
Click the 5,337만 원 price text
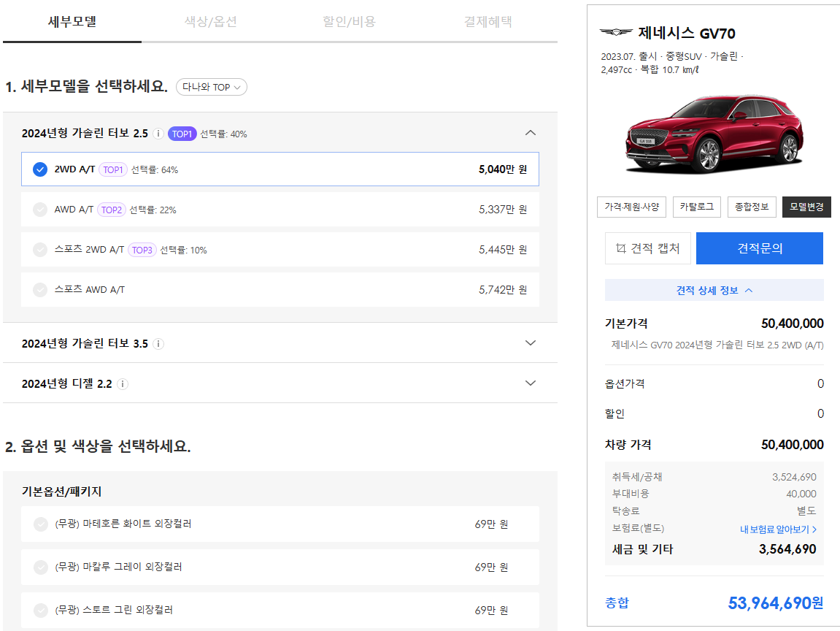[x=503, y=210]
